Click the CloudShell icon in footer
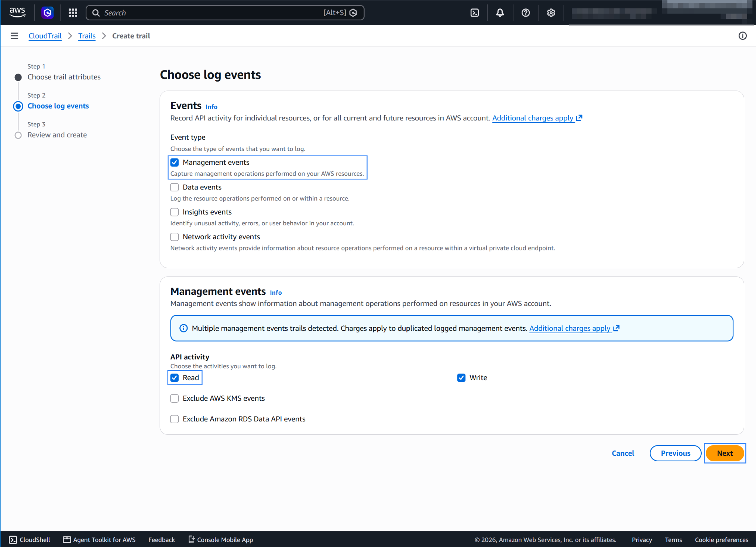This screenshot has width=756, height=547. (13, 540)
